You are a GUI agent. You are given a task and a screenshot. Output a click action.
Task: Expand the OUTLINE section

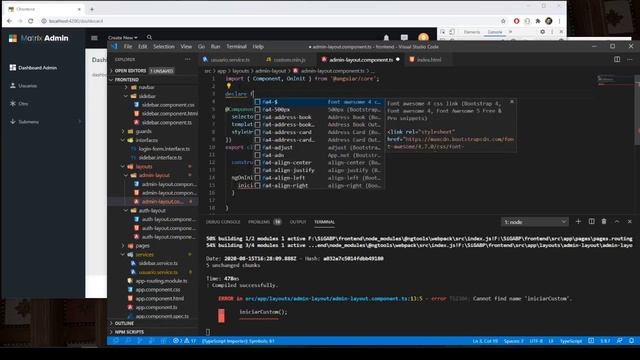(x=124, y=323)
